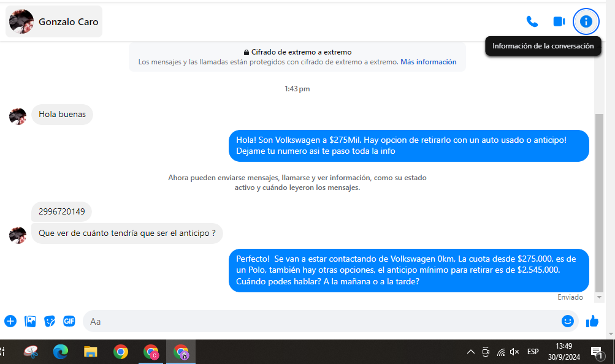Screen dimensions: 615x364
Task: Start a voice call with Gonzalo Caro
Action: 532,21
